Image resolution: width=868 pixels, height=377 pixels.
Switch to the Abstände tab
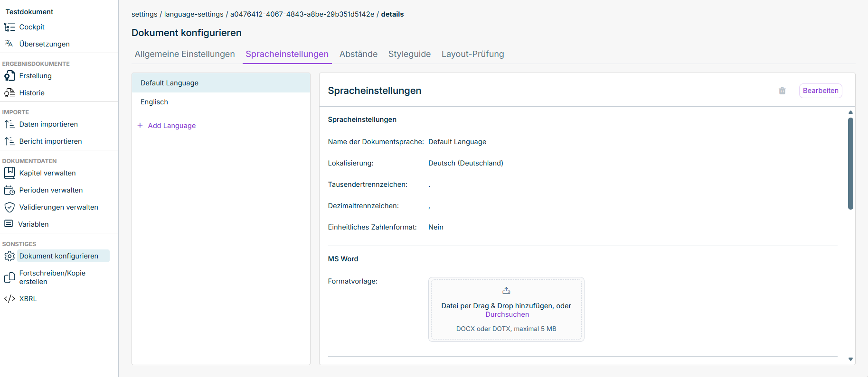click(x=359, y=54)
